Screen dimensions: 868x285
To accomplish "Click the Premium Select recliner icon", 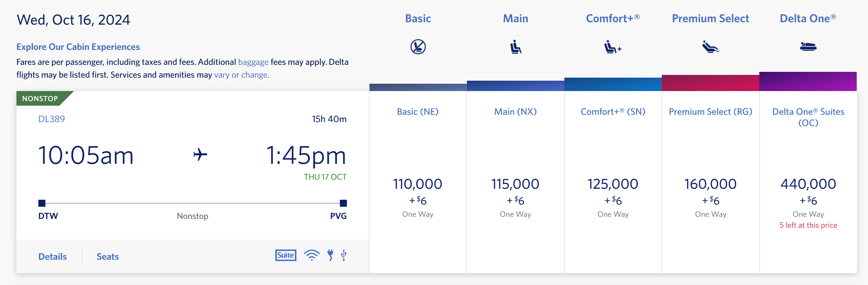I will tap(710, 47).
